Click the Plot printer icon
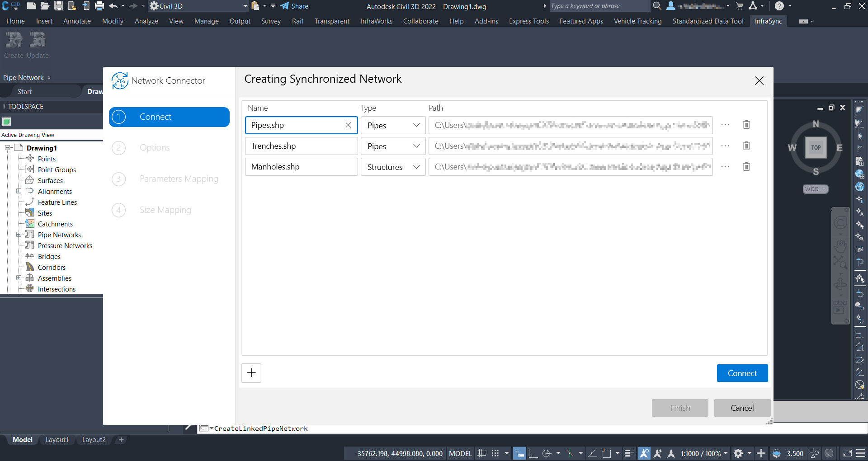This screenshot has width=868, height=461. tap(99, 6)
